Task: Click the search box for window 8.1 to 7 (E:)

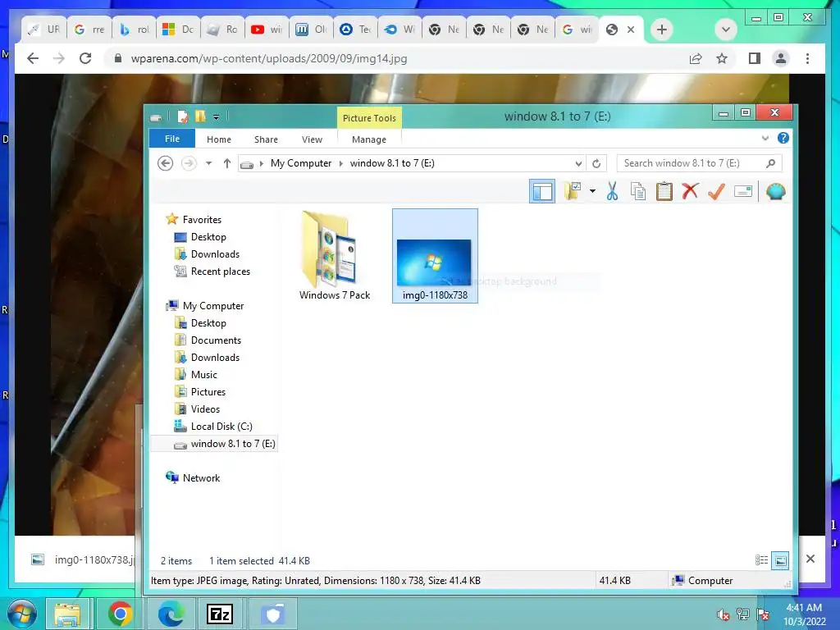Action: (699, 163)
